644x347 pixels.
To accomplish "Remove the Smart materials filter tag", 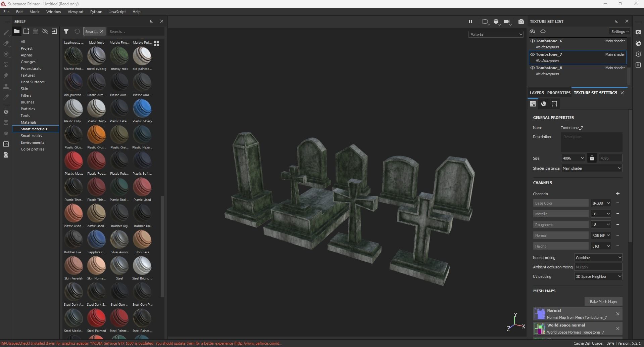I will click(x=102, y=31).
